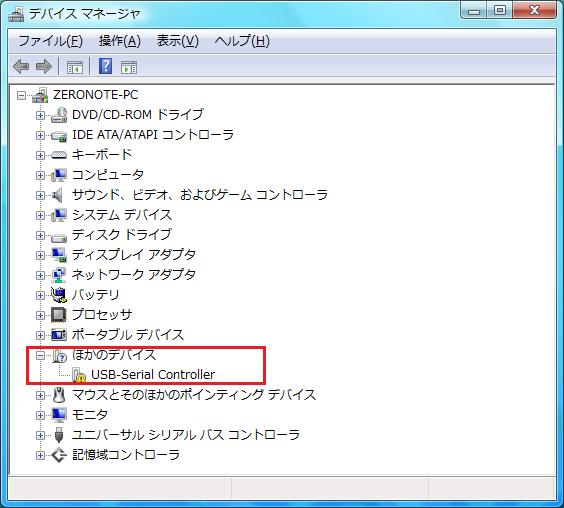564x508 pixels.
Task: Open the ヘルプ(H) menu
Action: click(242, 41)
